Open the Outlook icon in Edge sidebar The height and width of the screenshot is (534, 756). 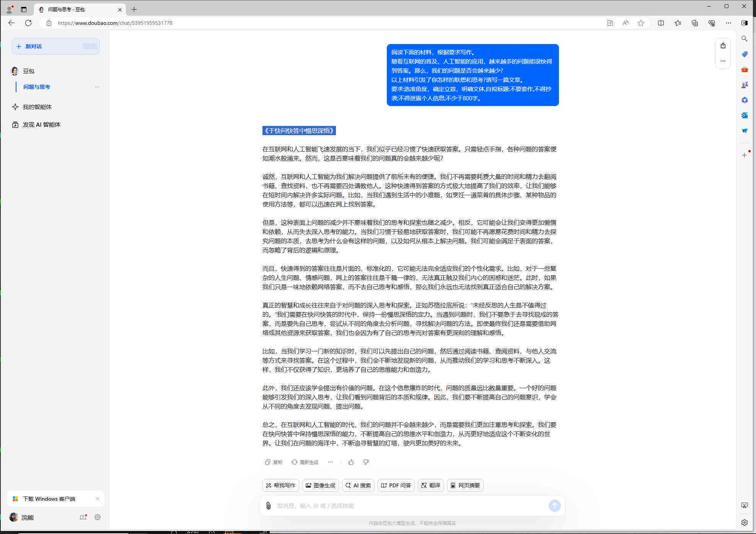click(x=745, y=115)
